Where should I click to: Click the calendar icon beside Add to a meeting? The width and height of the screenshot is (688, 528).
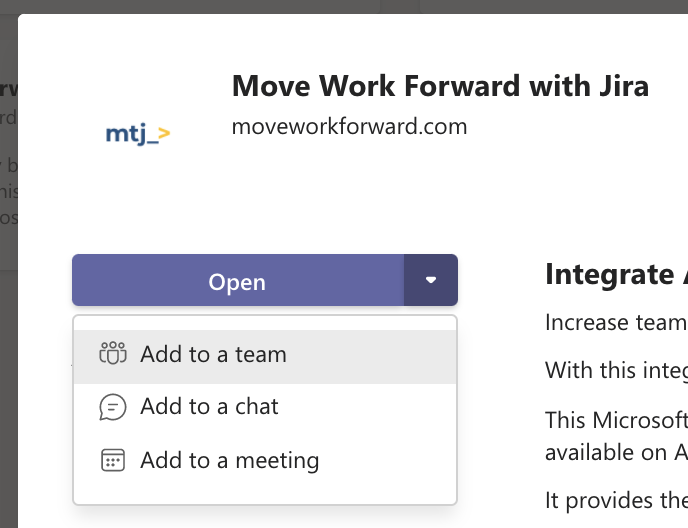[113, 460]
